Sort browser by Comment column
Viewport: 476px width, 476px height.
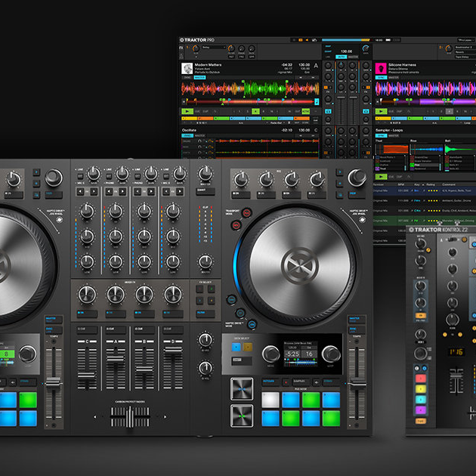point(448,184)
